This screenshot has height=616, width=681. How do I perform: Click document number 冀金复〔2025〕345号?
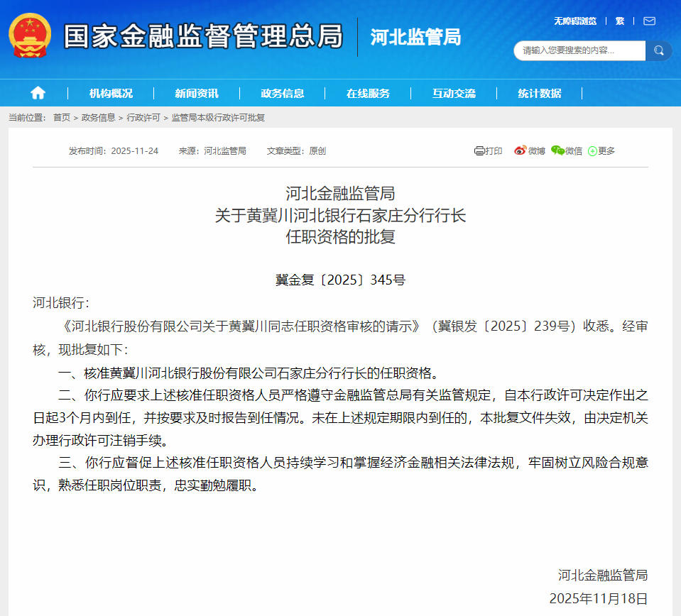click(341, 280)
